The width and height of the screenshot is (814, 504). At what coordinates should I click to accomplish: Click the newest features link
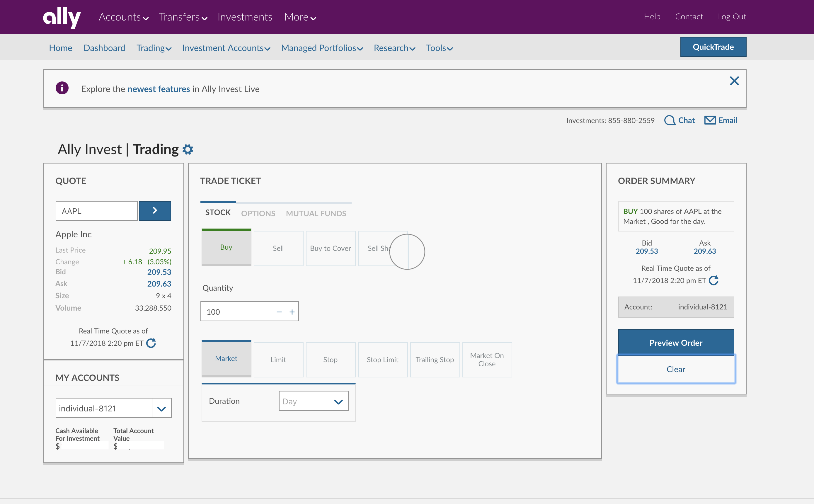158,89
